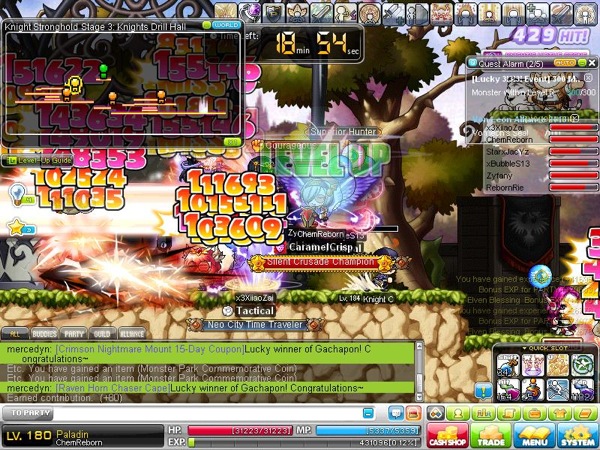Click the yellow player marker on minimap
Image resolution: width=600 pixels, height=450 pixels.
tap(75, 84)
